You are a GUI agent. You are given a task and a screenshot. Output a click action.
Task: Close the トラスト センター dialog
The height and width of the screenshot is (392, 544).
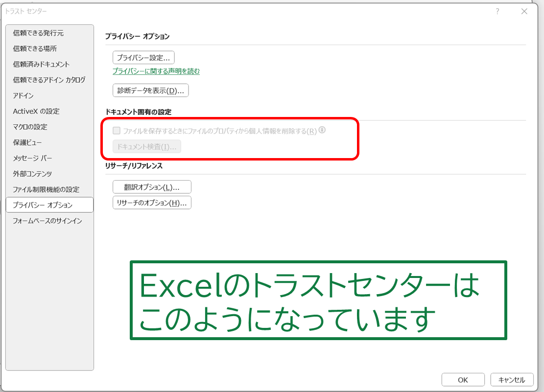[524, 11]
